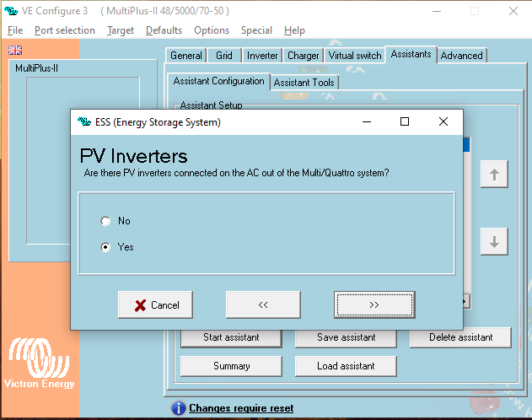The width and height of the screenshot is (532, 420).
Task: Click the blue info icon near reset notice
Action: [x=178, y=408]
